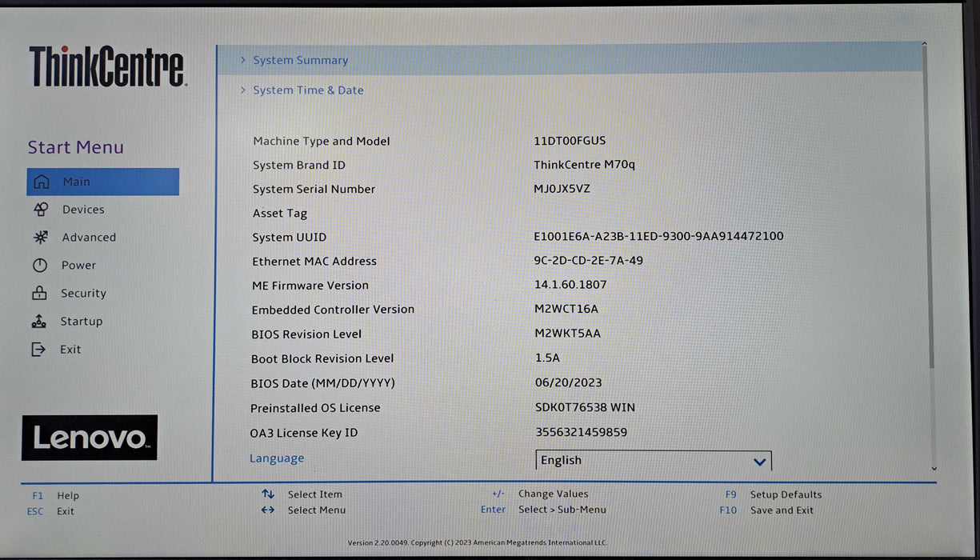Click Boot Block Revision value 1.5A

[547, 358]
